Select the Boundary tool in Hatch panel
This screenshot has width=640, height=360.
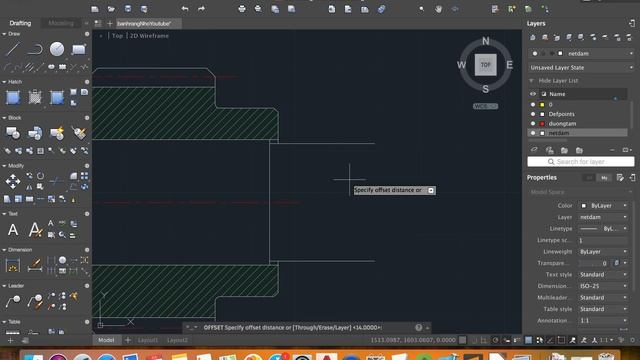(x=57, y=98)
